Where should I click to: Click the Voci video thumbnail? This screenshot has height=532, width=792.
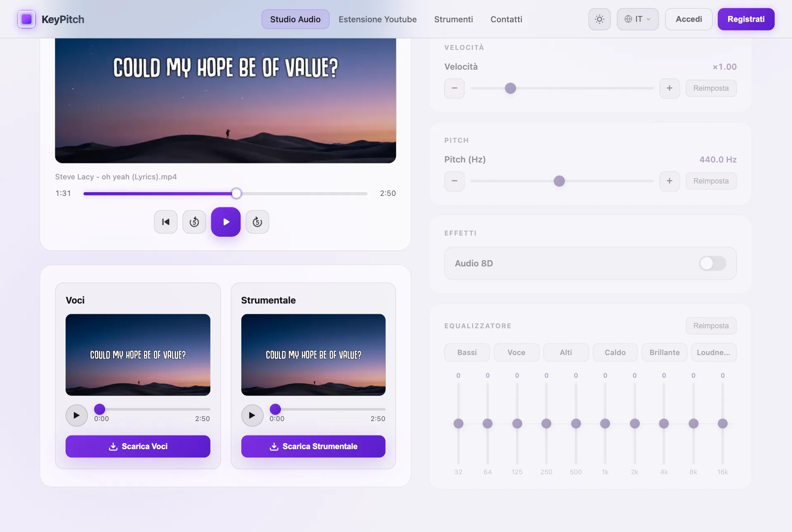pos(138,355)
